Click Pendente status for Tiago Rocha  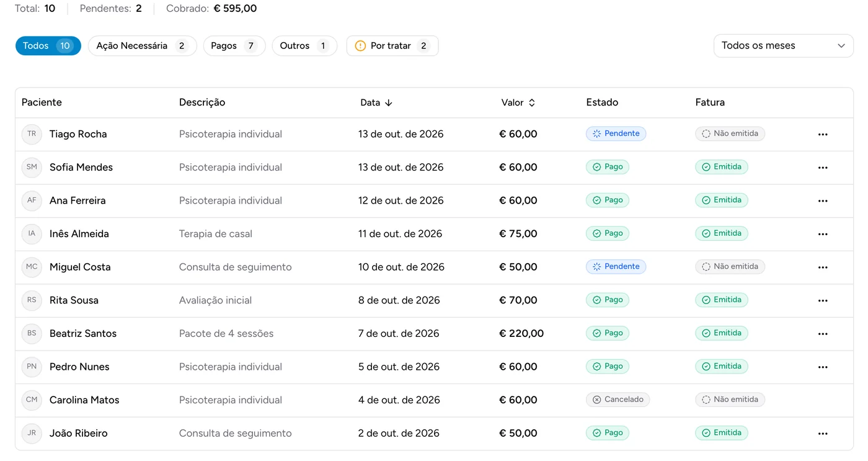point(616,133)
